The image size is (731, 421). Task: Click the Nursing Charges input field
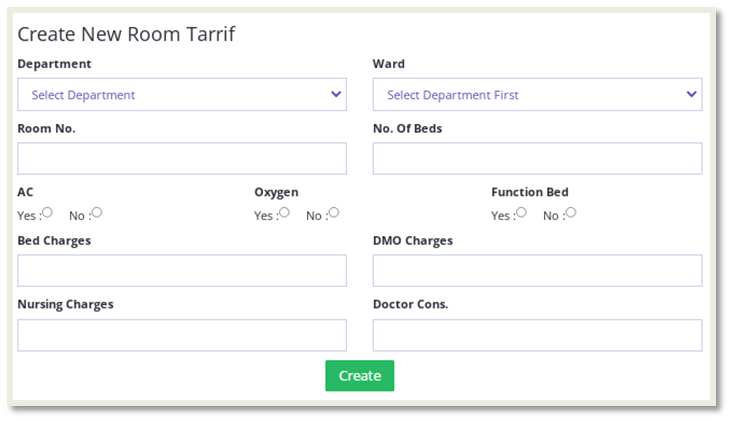[181, 335]
